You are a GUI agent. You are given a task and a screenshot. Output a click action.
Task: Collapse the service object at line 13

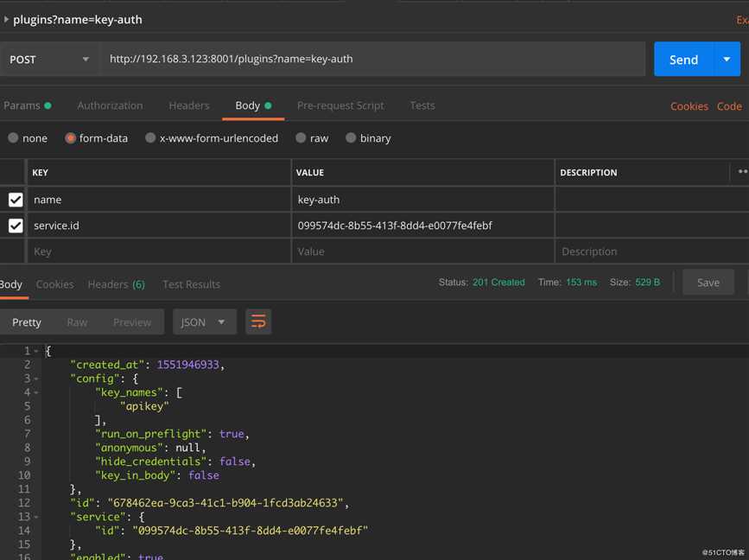tap(35, 517)
